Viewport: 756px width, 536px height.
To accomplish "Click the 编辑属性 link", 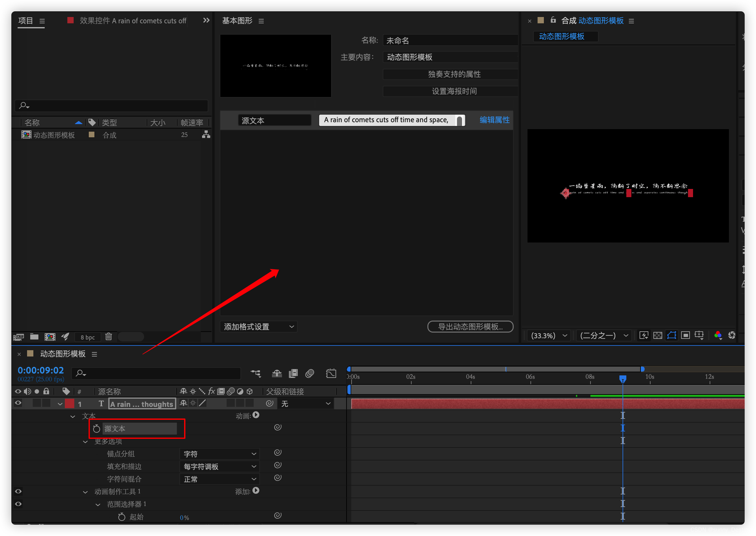I will click(494, 120).
